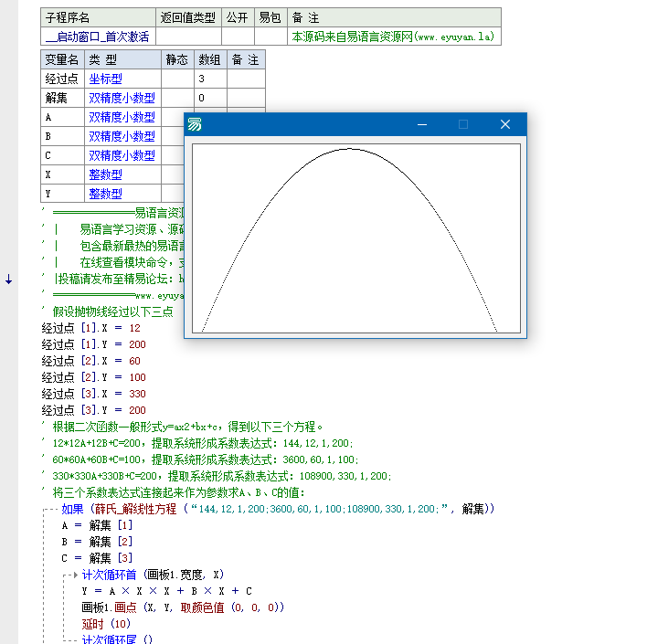The width and height of the screenshot is (647, 644).
Task: Collapse the 计次循环首 loop arrow
Action: (x=76, y=575)
